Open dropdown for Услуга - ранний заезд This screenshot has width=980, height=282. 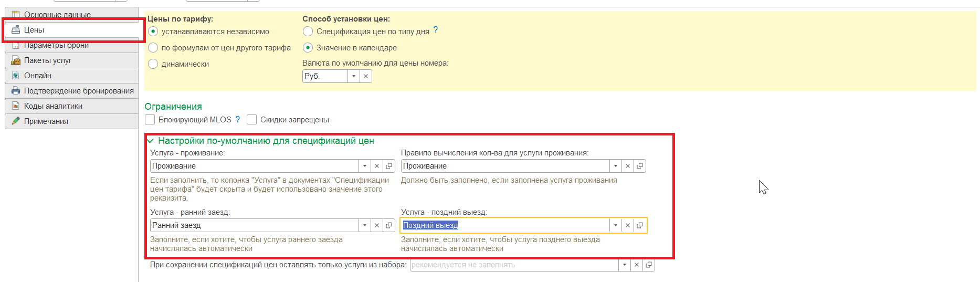pos(365,225)
